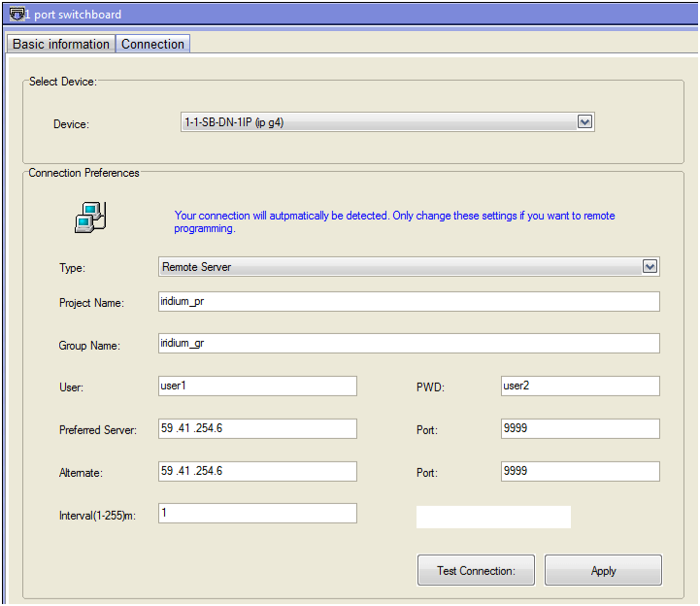Open the Device dropdown arrow

[x=584, y=121]
